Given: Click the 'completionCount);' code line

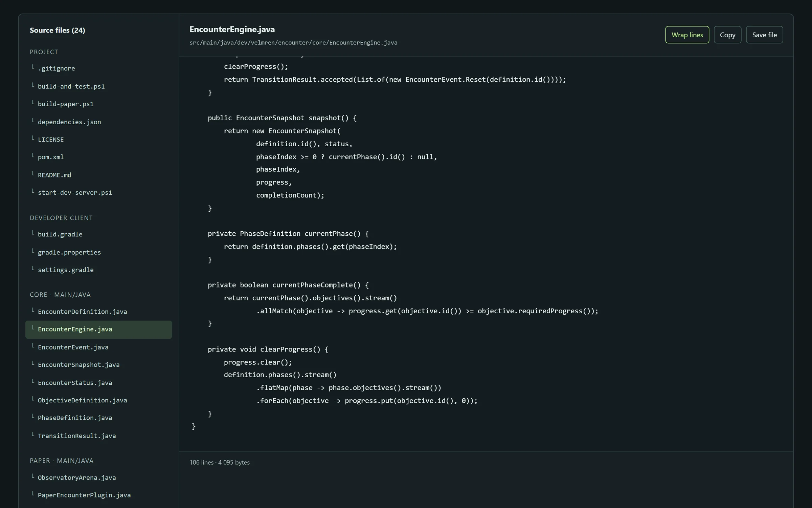Looking at the screenshot, I should [x=290, y=195].
